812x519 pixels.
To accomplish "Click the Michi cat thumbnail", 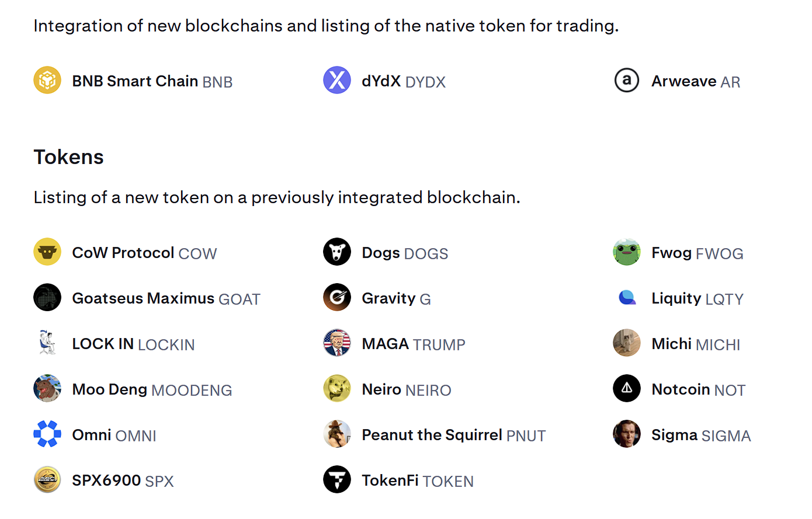I will tap(627, 343).
